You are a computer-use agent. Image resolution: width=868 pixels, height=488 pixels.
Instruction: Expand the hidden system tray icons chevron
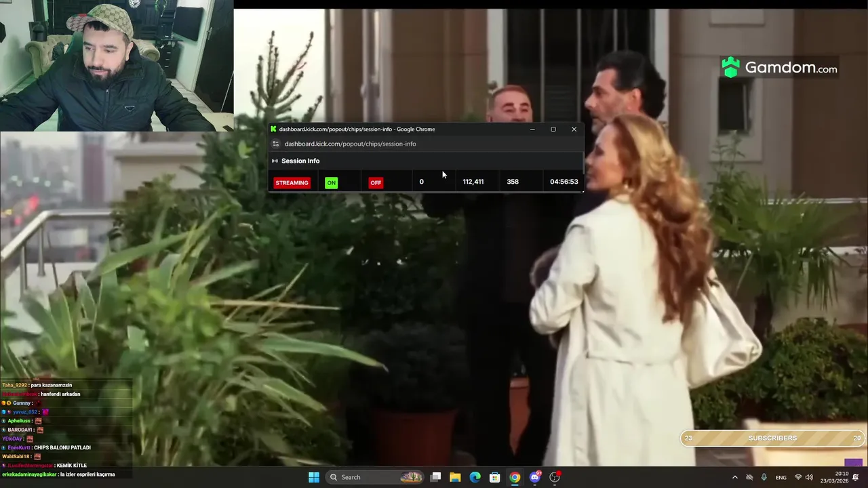click(735, 477)
